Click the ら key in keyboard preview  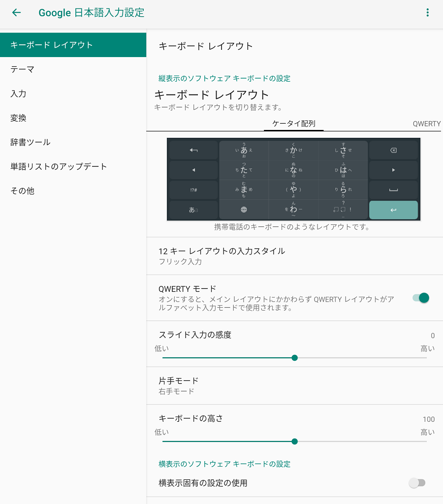tap(344, 190)
